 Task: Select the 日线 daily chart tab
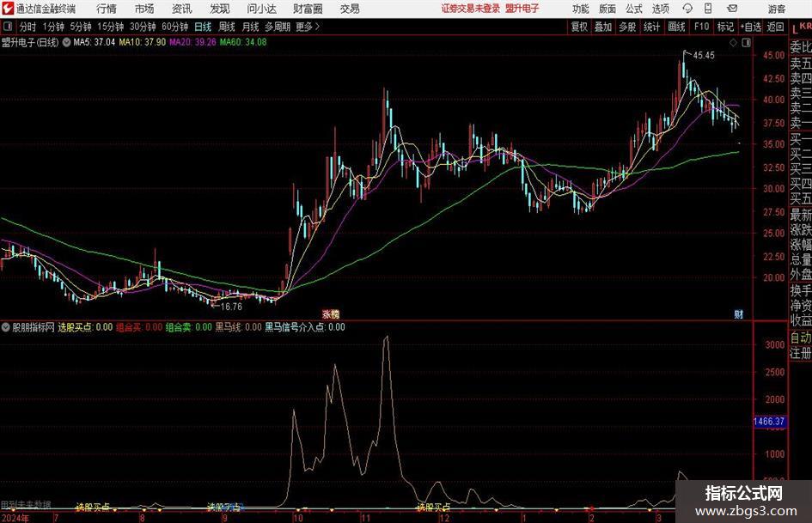click(x=203, y=27)
